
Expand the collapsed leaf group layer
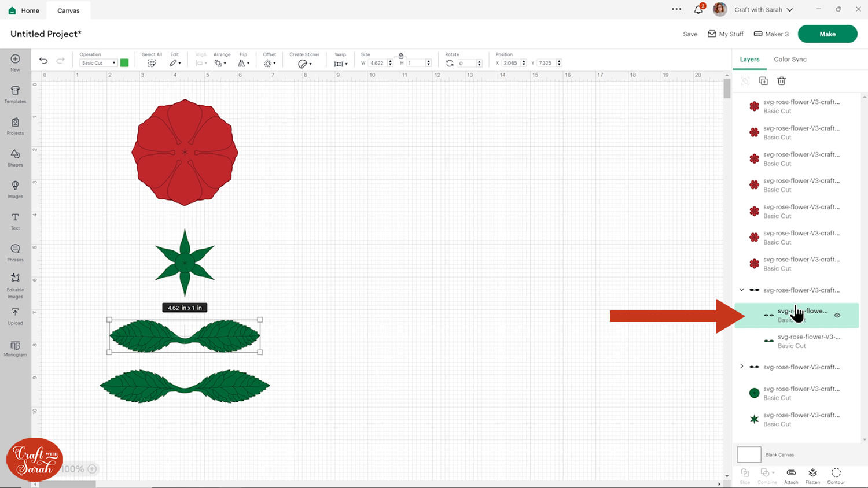pyautogui.click(x=742, y=367)
